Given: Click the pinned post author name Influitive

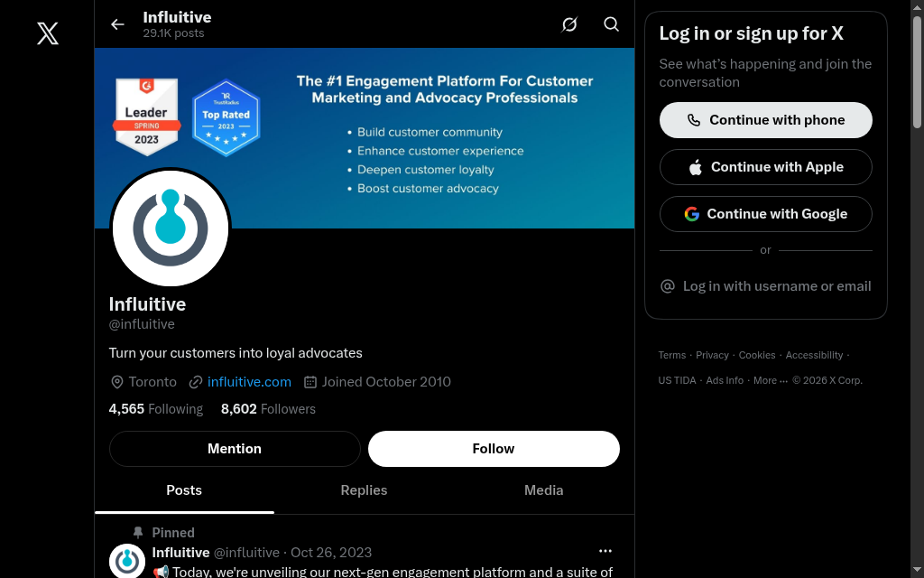Looking at the screenshot, I should coord(180,553).
